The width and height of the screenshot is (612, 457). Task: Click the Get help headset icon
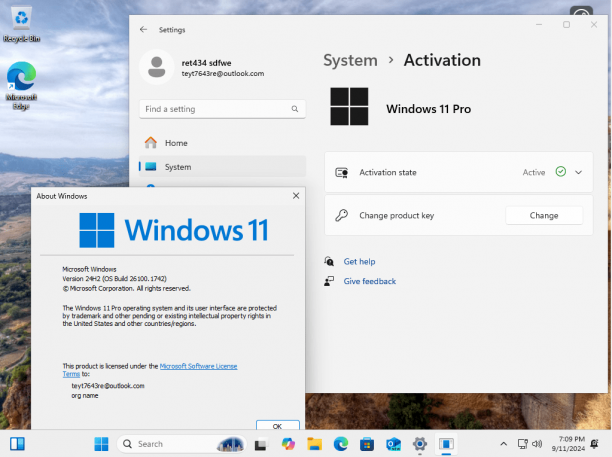tap(329, 261)
